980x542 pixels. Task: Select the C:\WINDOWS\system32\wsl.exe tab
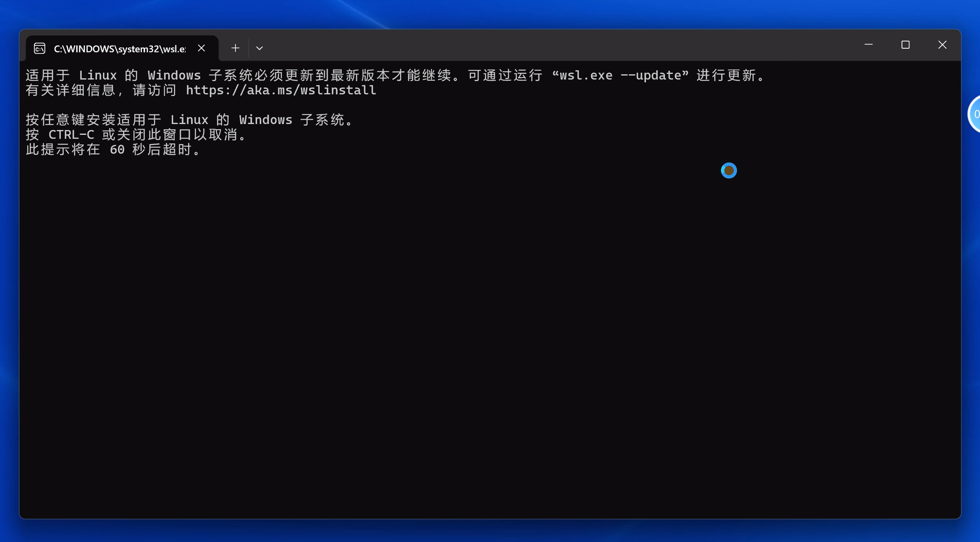(120, 49)
